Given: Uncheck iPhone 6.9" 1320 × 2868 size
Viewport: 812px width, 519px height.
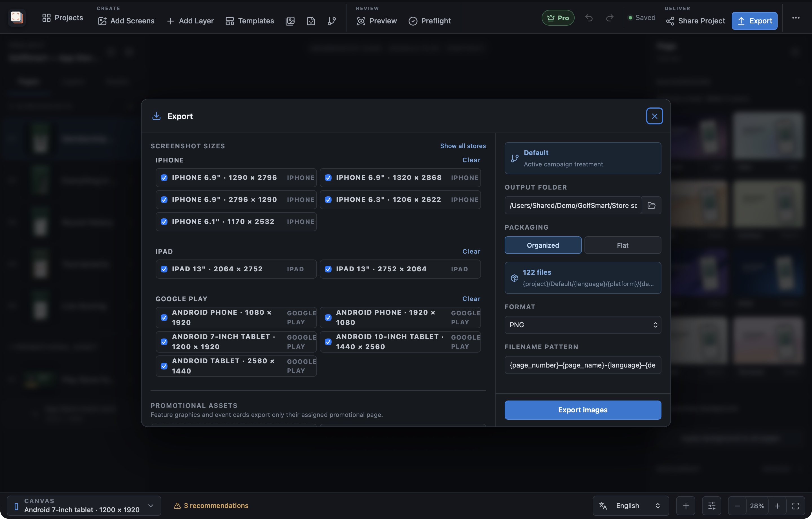Looking at the screenshot, I should click(x=328, y=177).
